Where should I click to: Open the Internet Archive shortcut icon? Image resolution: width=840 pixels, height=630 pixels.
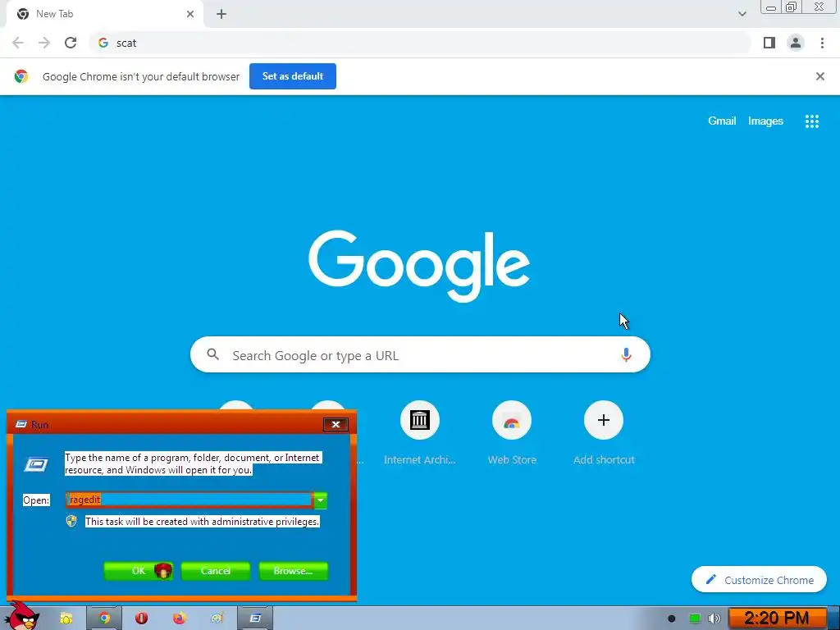point(419,420)
